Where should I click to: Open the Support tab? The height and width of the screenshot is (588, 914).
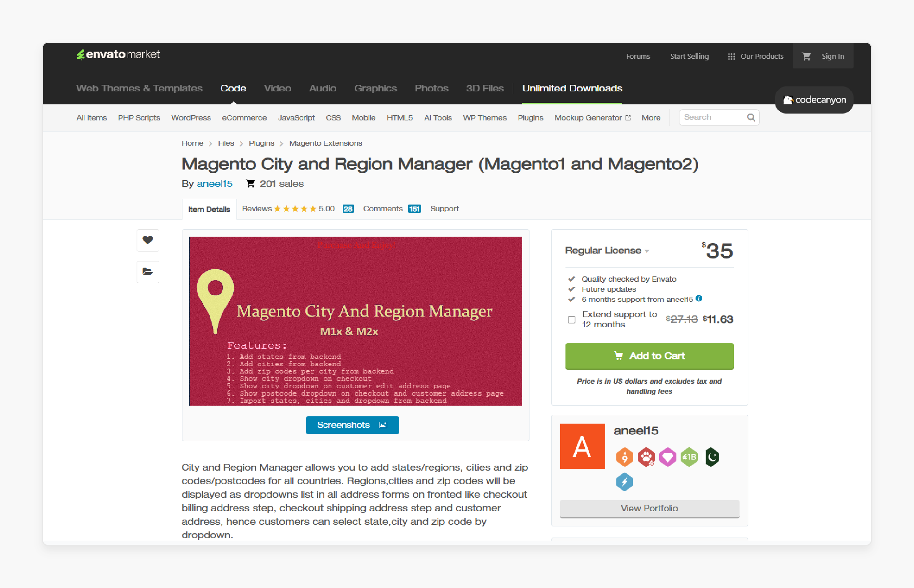pyautogui.click(x=444, y=209)
